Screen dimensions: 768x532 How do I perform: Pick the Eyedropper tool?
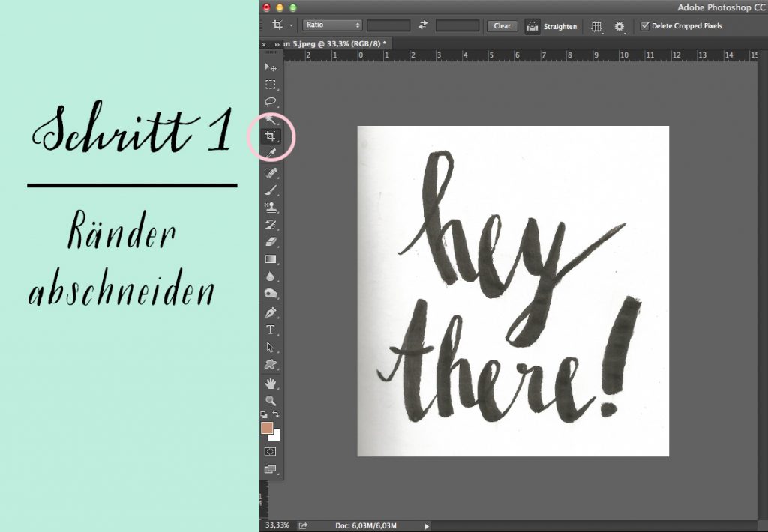pos(270,154)
